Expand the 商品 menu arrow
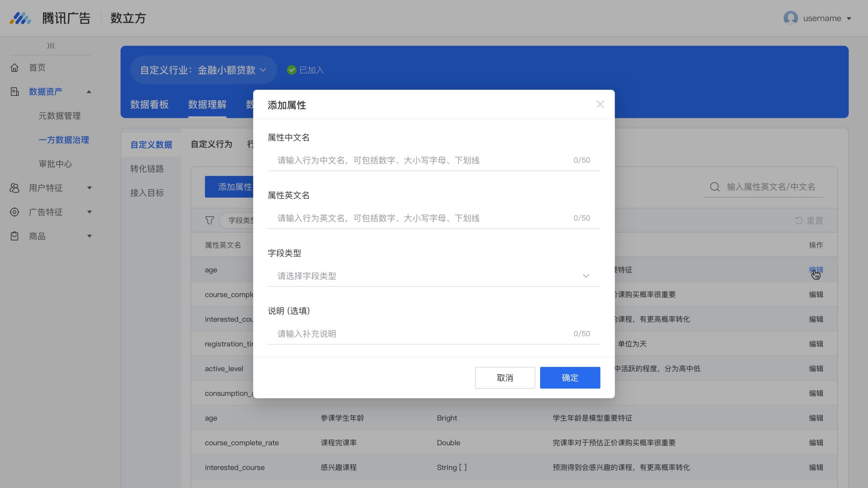 tap(90, 236)
